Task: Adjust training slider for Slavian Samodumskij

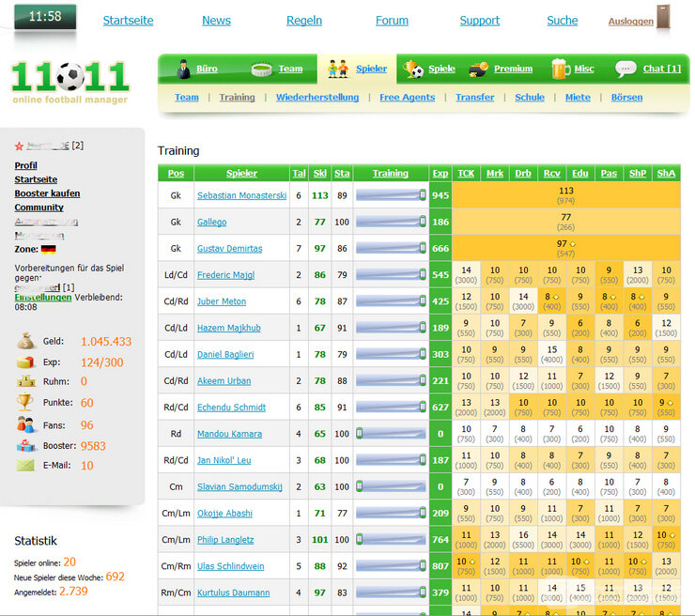Action: 360,486
